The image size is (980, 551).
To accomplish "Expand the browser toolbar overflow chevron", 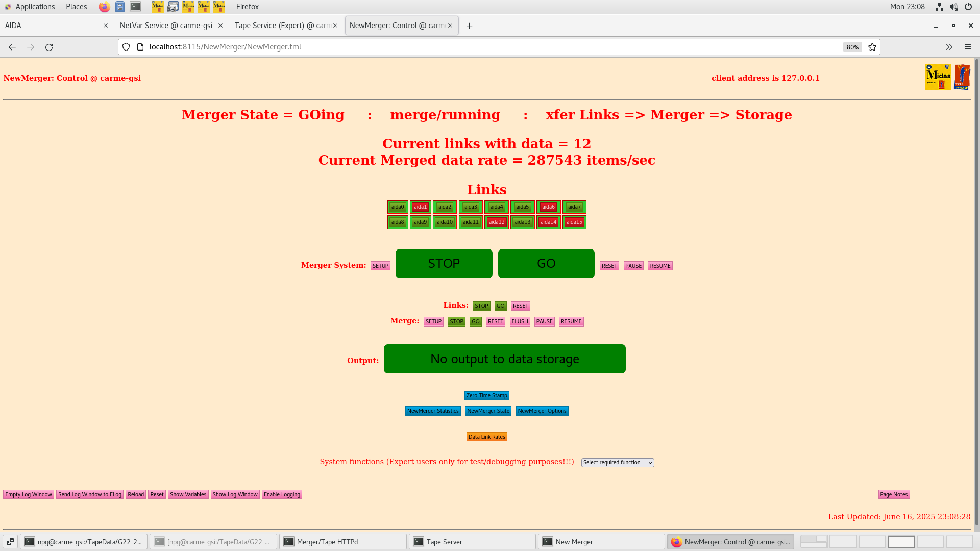I will click(949, 47).
